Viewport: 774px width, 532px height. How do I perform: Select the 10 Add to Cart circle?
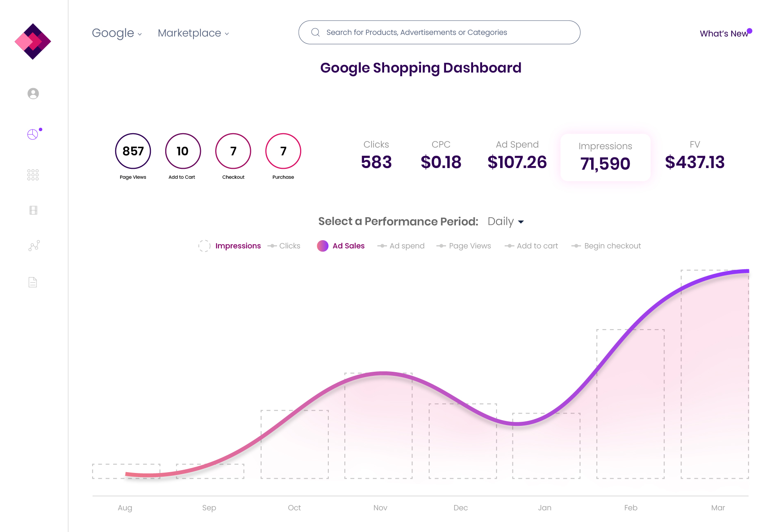click(x=183, y=151)
